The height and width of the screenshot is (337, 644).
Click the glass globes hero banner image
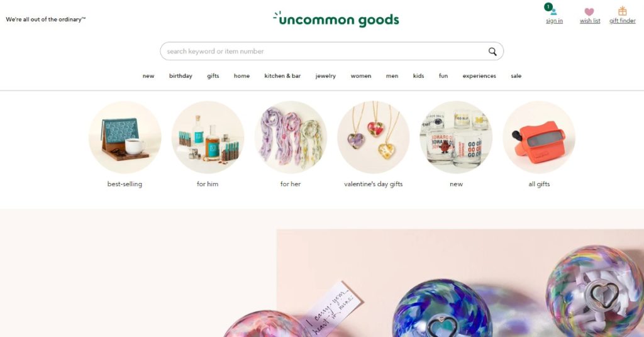(460, 283)
